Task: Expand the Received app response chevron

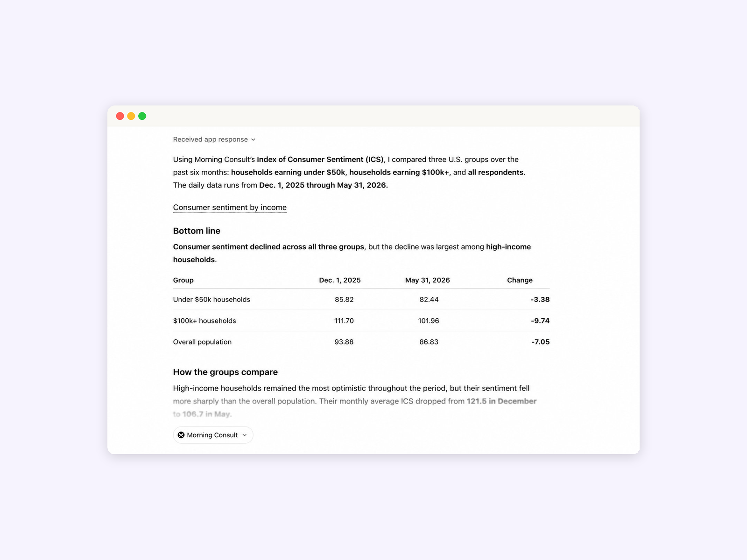Action: [253, 140]
